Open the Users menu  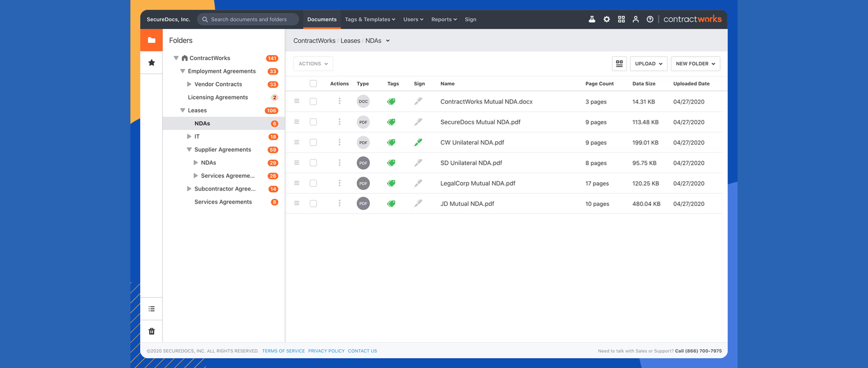[x=413, y=19]
